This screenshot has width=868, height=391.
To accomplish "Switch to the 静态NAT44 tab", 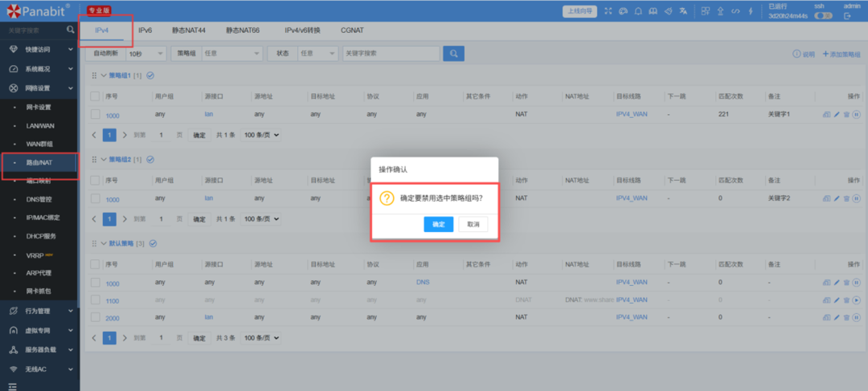I will [x=189, y=31].
